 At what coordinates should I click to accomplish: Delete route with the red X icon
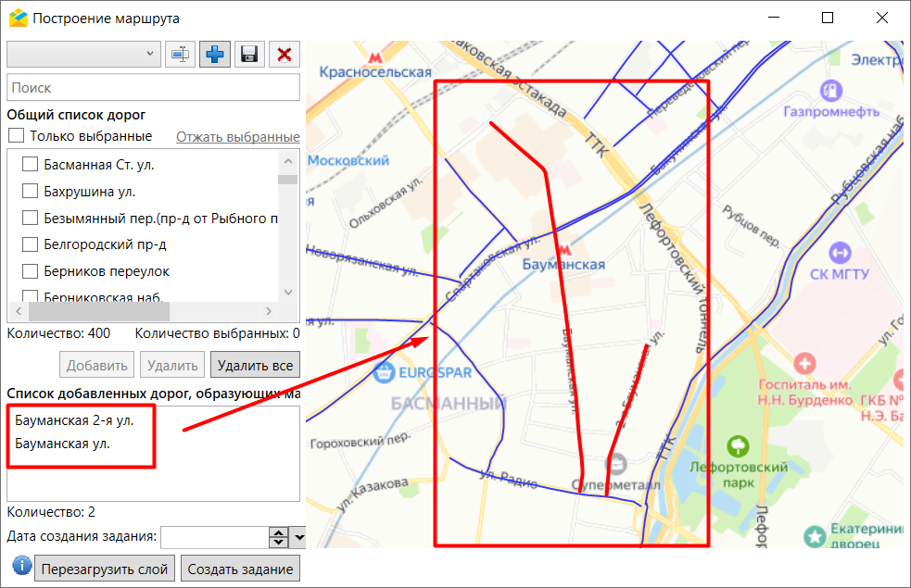pyautogui.click(x=284, y=55)
